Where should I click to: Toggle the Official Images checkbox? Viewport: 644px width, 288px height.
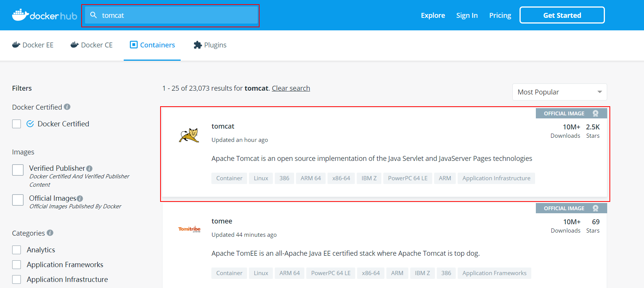click(18, 200)
